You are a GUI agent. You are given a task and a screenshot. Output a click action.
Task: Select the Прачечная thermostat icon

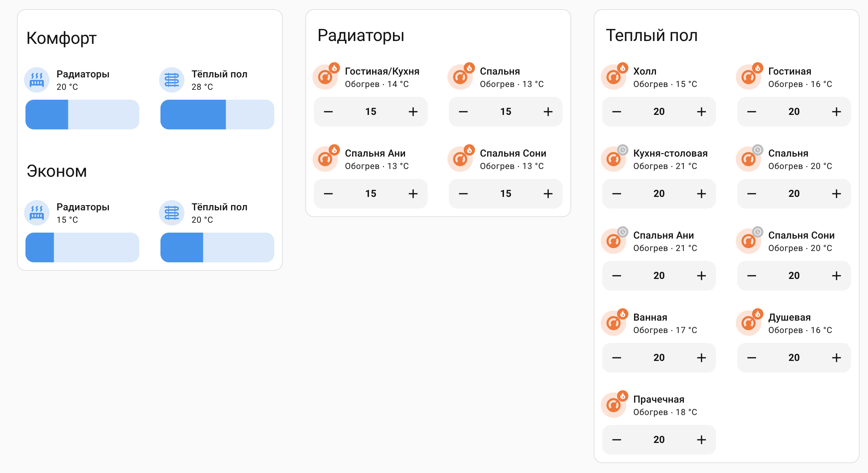[x=614, y=405]
